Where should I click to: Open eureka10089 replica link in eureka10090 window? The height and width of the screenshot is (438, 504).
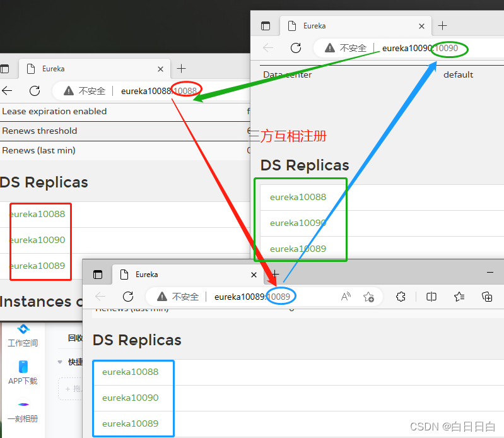pos(298,249)
